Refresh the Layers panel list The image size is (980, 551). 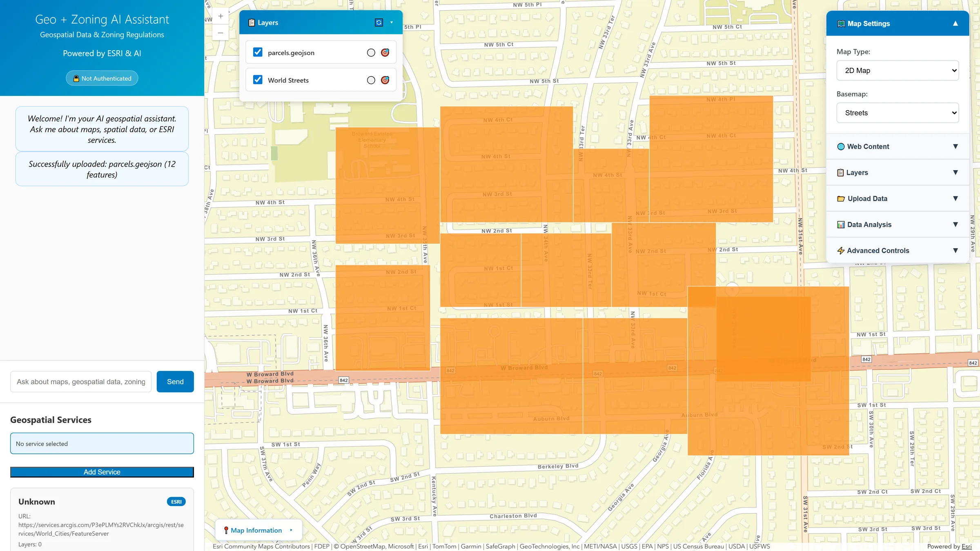pos(379,22)
